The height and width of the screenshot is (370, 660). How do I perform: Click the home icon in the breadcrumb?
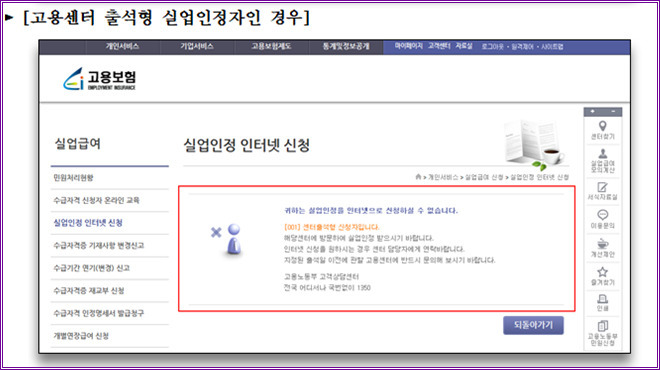(x=418, y=177)
